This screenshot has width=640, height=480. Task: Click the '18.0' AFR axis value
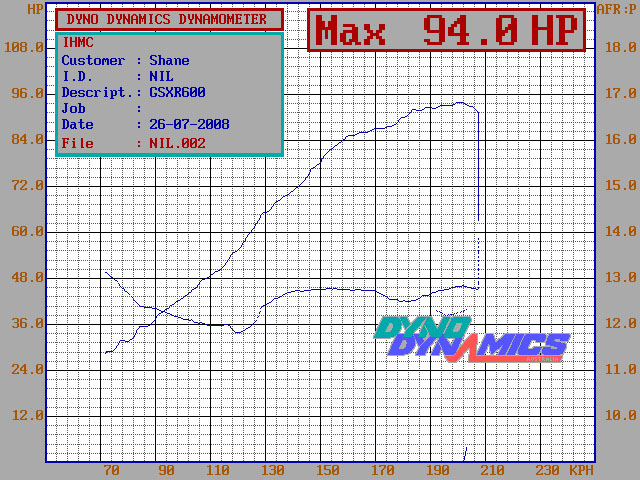click(620, 47)
